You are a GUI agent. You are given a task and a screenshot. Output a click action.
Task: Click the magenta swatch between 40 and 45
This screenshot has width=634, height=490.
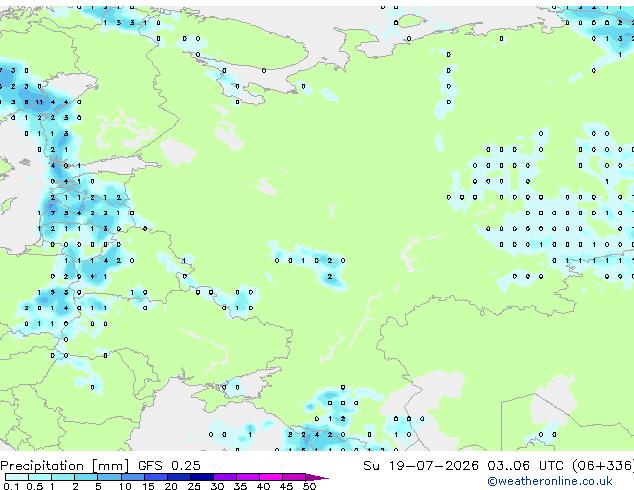tap(271, 477)
